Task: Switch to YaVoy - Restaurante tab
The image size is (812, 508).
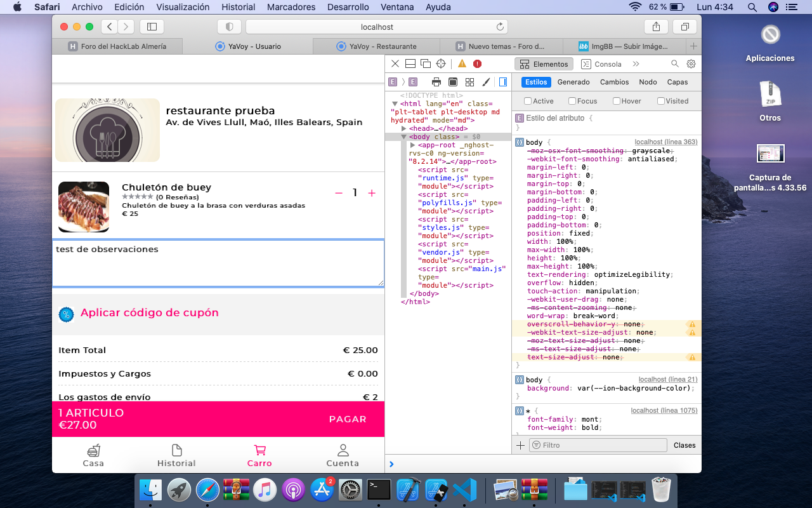Action: (x=376, y=46)
